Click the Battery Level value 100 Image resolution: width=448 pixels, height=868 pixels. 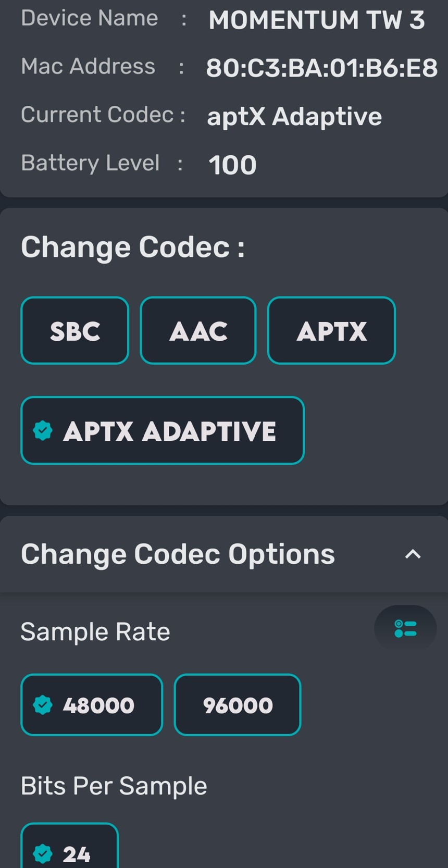click(232, 165)
